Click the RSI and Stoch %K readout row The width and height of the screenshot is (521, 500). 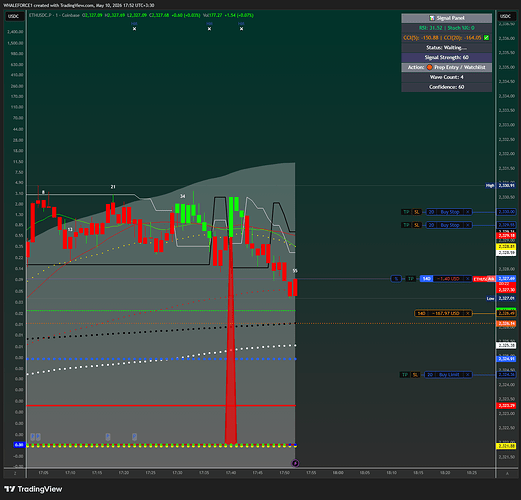[x=446, y=28]
